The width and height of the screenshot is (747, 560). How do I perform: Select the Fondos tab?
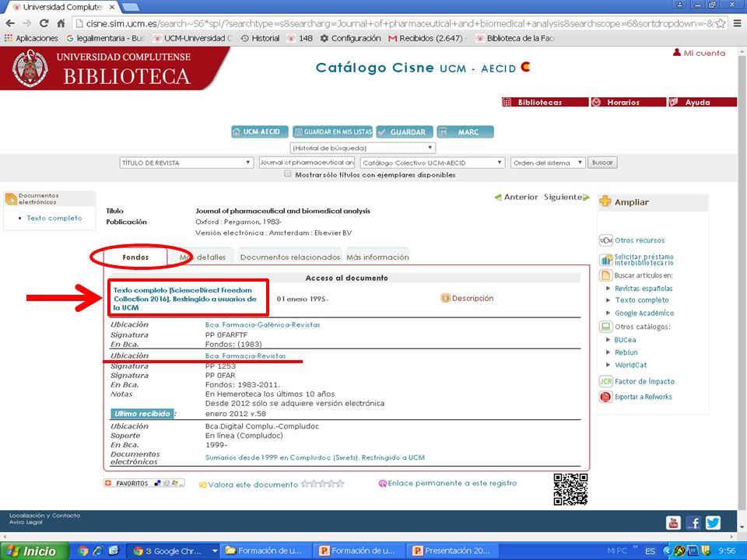click(x=135, y=257)
